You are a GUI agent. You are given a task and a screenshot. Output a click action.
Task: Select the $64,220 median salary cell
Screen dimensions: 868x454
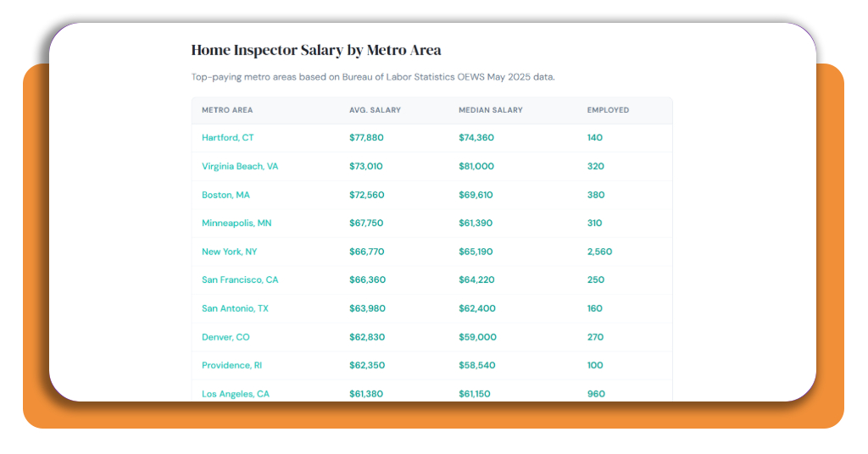(x=476, y=280)
